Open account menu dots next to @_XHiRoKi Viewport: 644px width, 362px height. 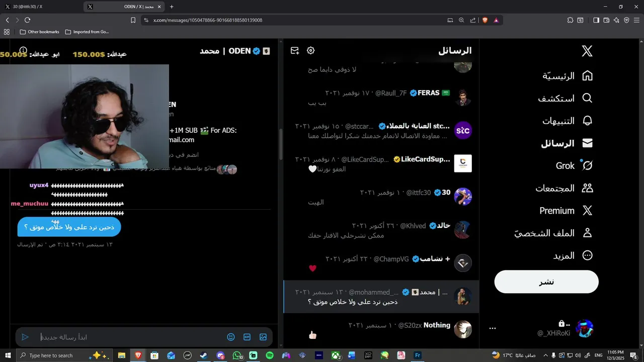point(493,328)
